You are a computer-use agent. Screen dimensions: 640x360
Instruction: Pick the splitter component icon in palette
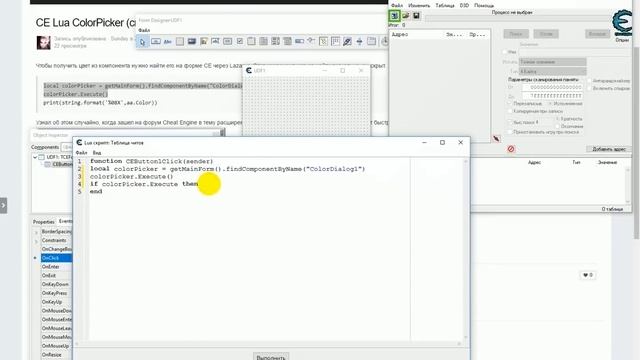coord(359,41)
